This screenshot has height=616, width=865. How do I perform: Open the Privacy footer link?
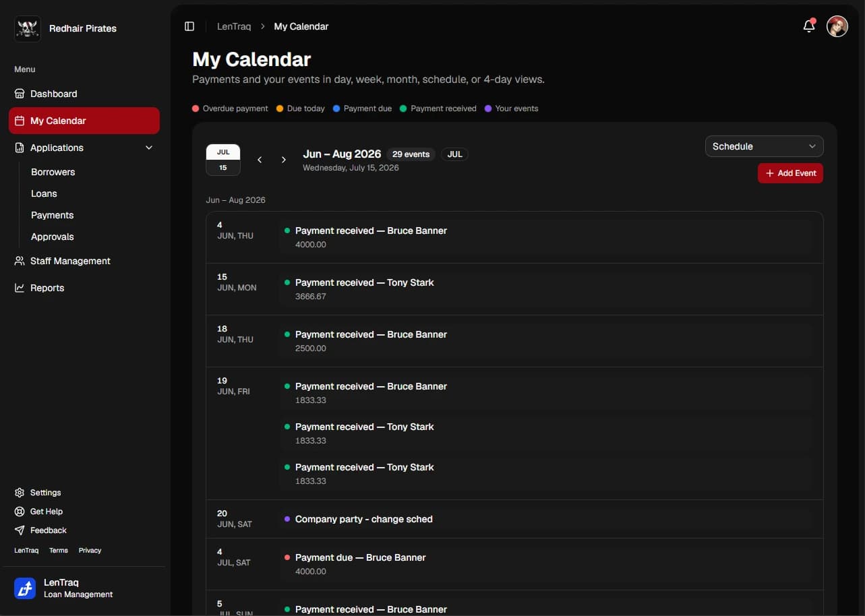(x=90, y=551)
